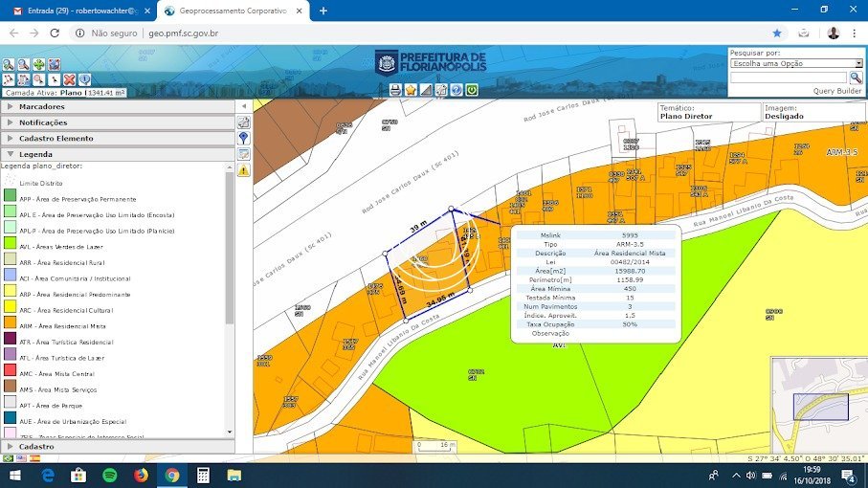Click the yellow warning triangle icon
The image size is (868, 488).
click(244, 170)
